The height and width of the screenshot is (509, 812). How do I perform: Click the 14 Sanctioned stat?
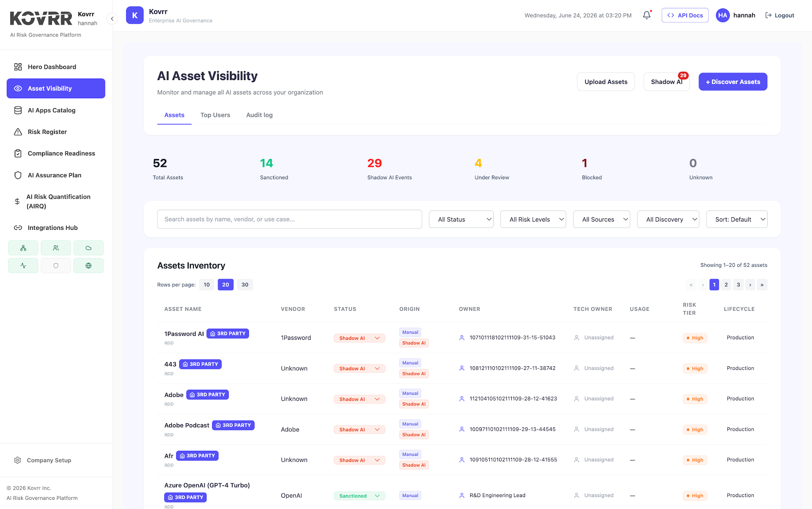coord(274,168)
